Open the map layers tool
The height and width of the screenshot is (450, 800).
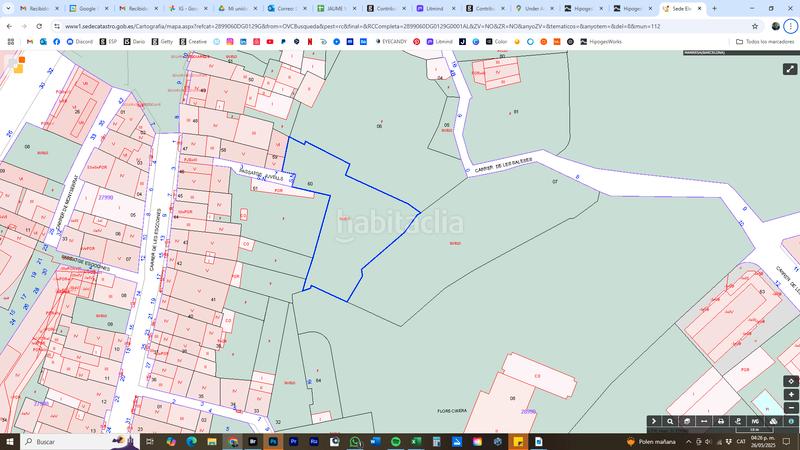tap(774, 422)
